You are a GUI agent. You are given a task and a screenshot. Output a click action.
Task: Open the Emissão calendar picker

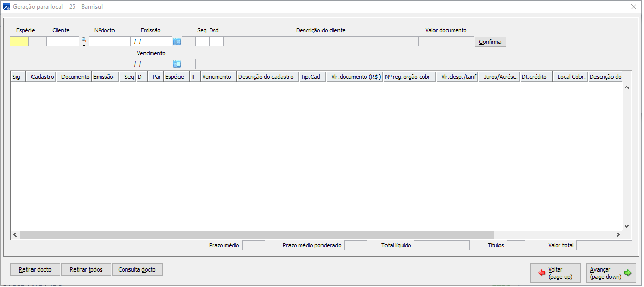tap(177, 42)
